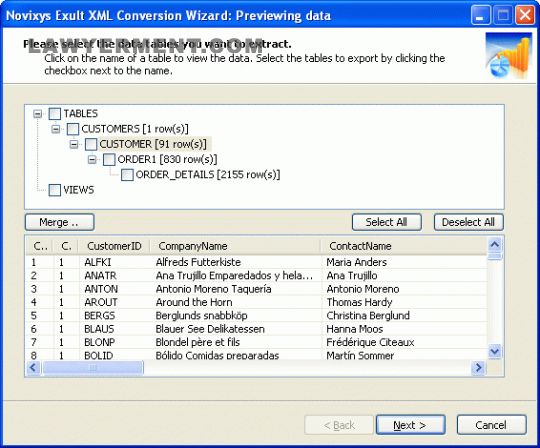Select the Antonio Moreno contact cell
Viewport: 540px width, 448px height.
point(405,289)
